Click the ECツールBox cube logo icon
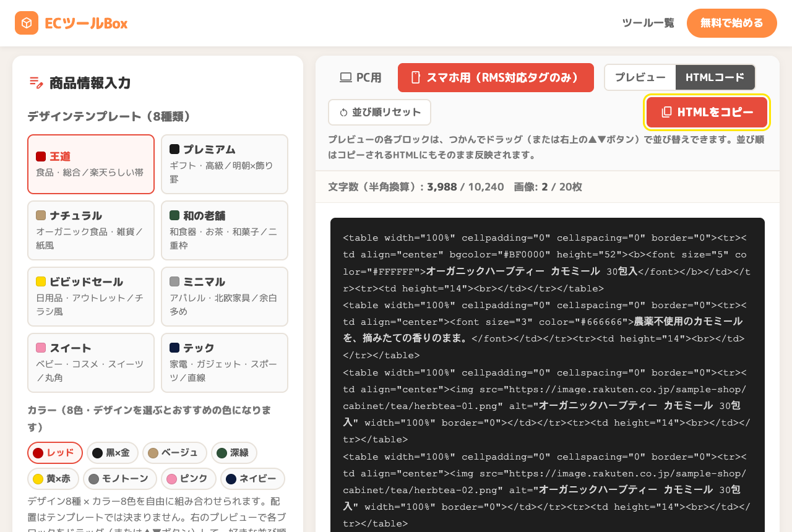792x532 pixels. pyautogui.click(x=27, y=23)
